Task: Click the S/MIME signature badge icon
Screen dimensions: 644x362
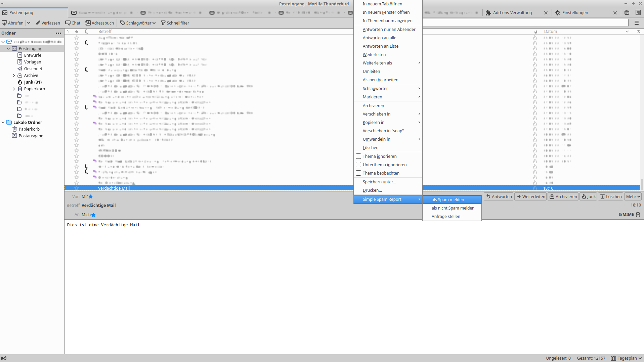Action: pos(638,214)
